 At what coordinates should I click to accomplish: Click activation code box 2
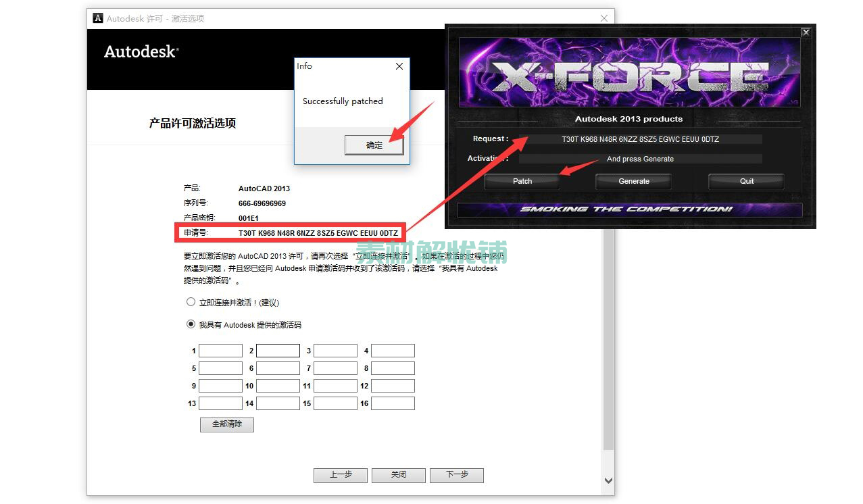point(278,351)
